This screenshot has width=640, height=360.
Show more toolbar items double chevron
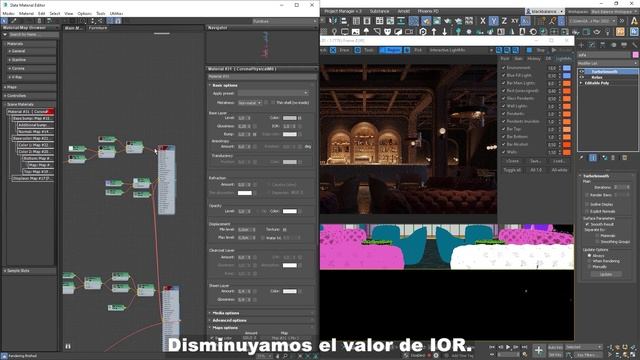pyautogui.click(x=622, y=21)
